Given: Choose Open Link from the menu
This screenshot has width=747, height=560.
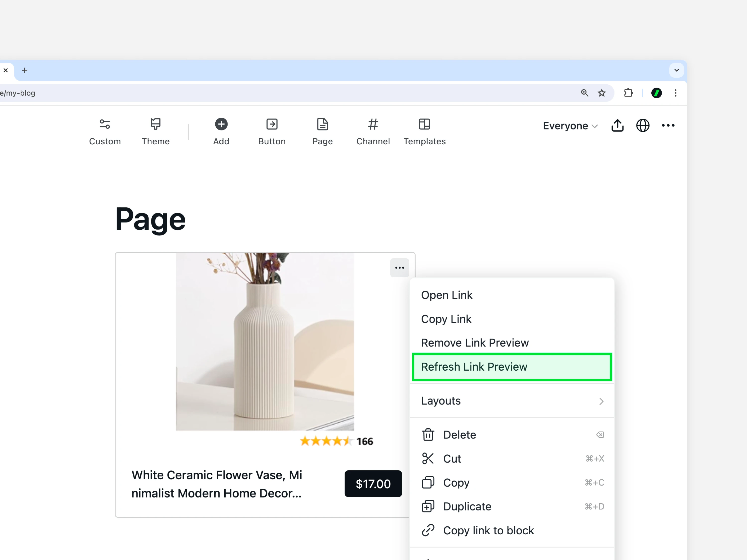Looking at the screenshot, I should click(x=512, y=295).
